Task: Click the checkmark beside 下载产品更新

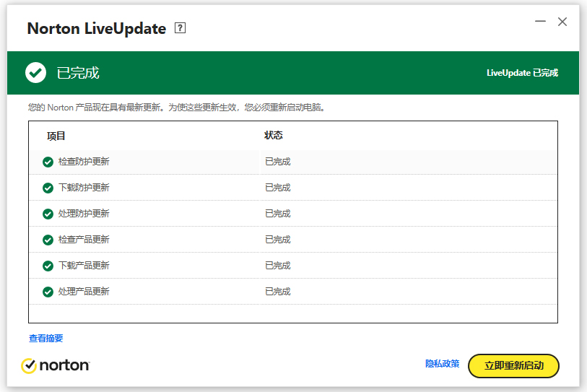Action: coord(48,266)
